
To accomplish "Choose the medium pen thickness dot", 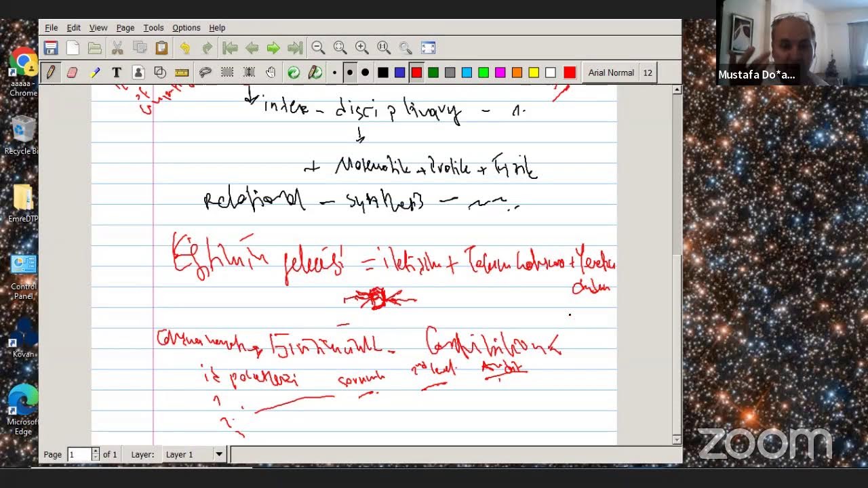I will coord(350,73).
